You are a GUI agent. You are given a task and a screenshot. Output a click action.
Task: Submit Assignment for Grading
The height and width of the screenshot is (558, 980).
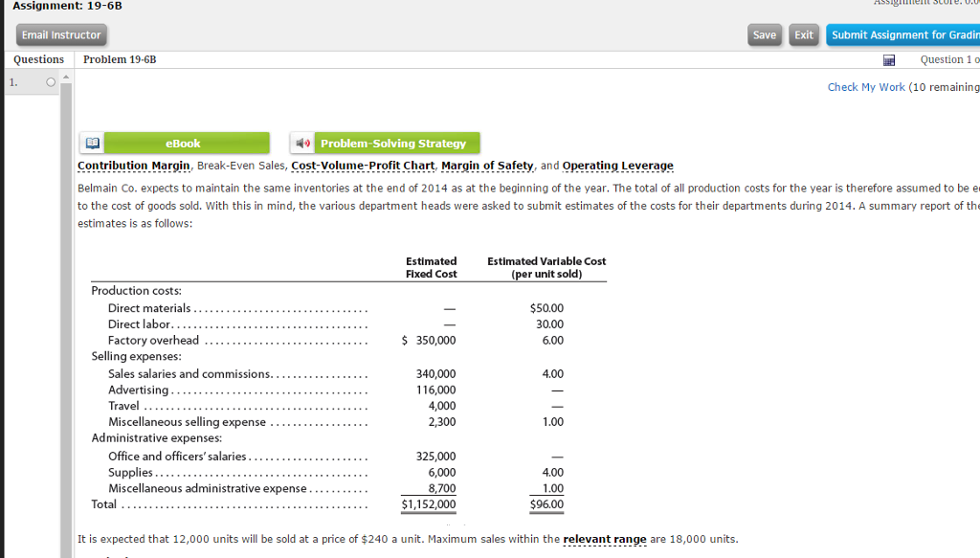[902, 35]
